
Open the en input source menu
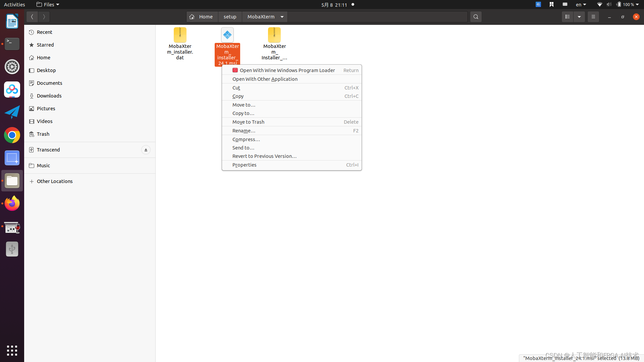[581, 4]
